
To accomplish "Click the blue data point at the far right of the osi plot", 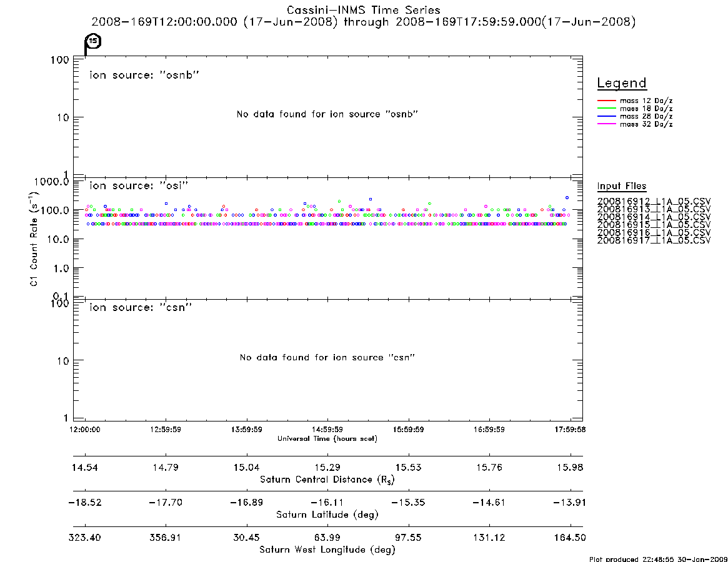I will [x=567, y=198].
